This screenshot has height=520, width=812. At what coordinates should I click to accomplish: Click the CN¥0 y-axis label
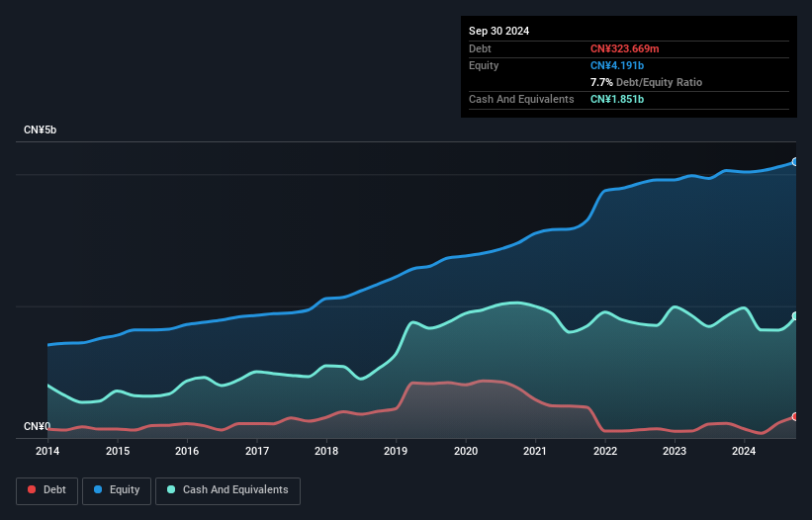pyautogui.click(x=37, y=426)
